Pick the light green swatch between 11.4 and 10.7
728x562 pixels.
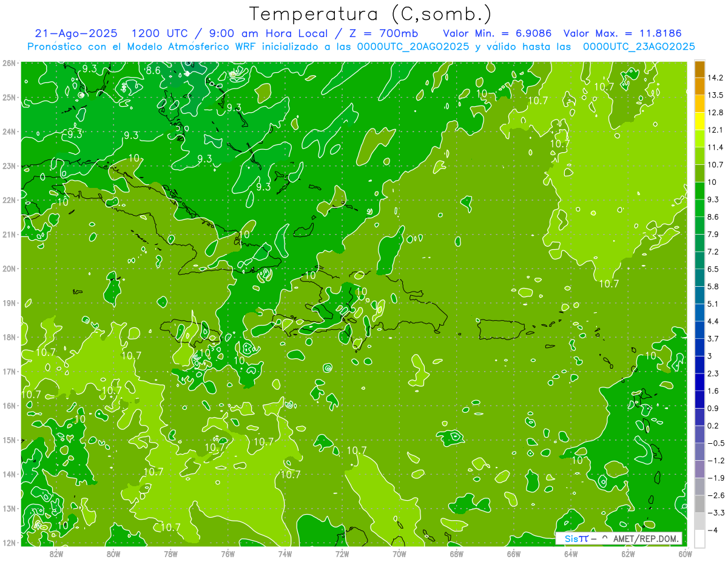pyautogui.click(x=699, y=156)
